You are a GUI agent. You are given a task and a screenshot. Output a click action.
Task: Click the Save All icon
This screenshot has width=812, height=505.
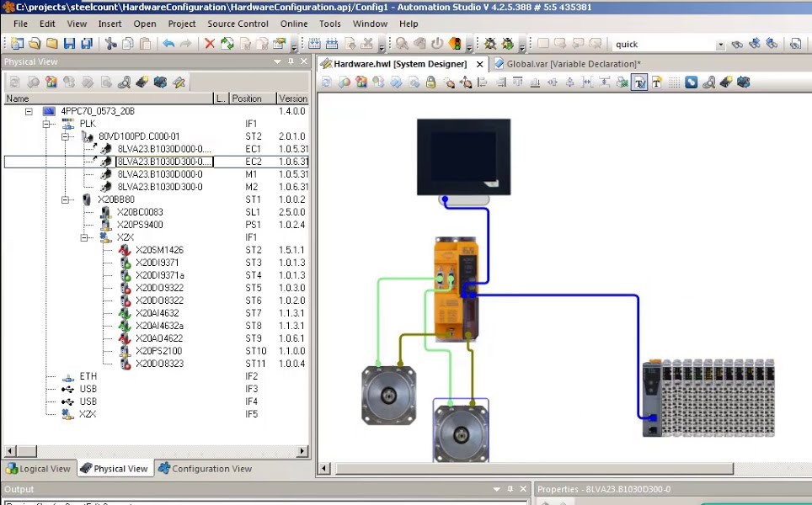[87, 44]
